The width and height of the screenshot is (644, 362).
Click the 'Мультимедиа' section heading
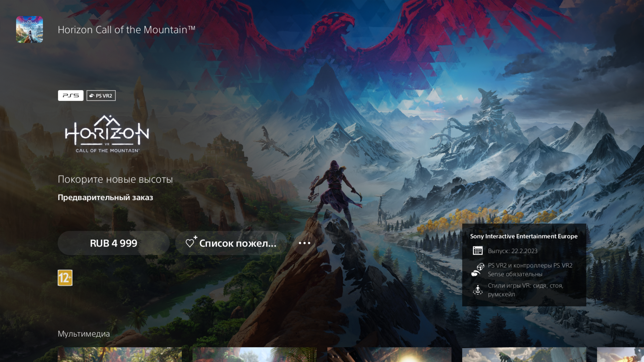[x=84, y=334]
